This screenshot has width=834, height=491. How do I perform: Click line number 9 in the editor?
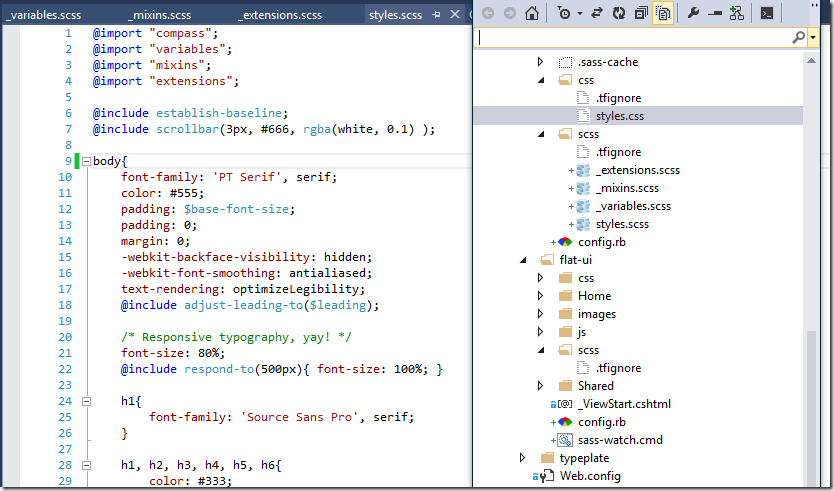coord(68,161)
